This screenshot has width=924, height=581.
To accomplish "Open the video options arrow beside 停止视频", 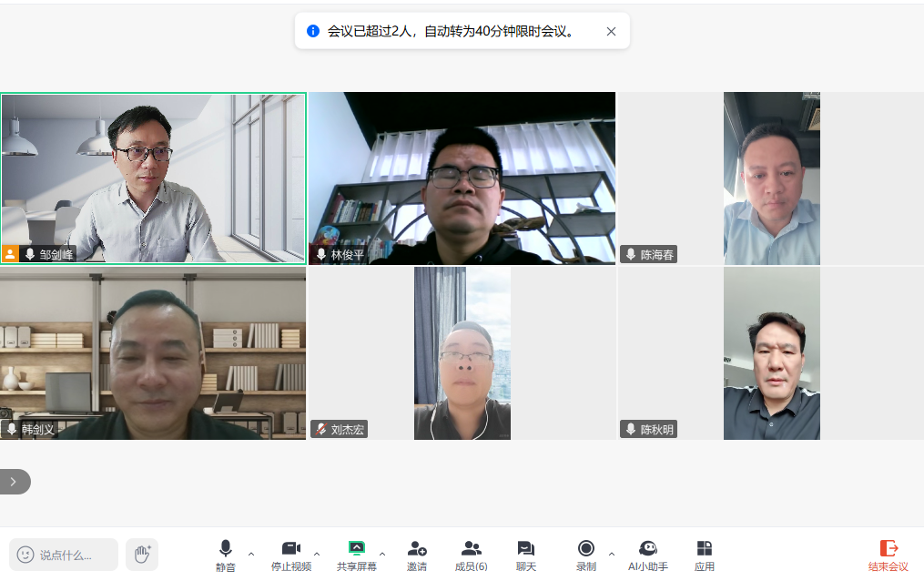I will pyautogui.click(x=317, y=554).
